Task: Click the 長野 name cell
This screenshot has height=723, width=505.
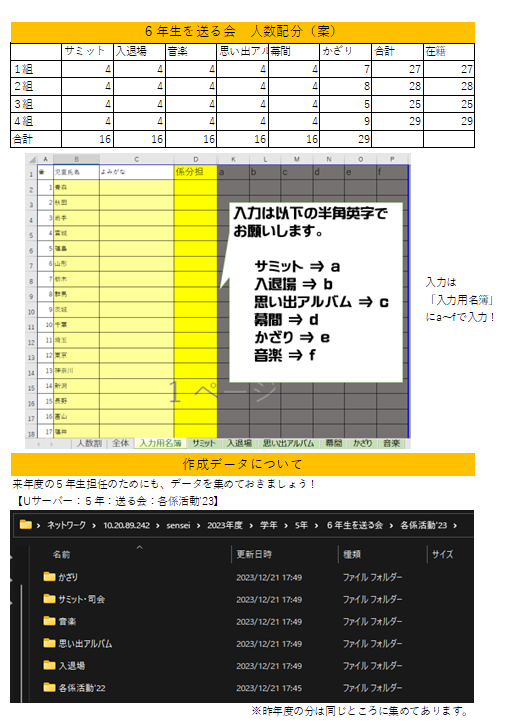Action: [x=76, y=401]
